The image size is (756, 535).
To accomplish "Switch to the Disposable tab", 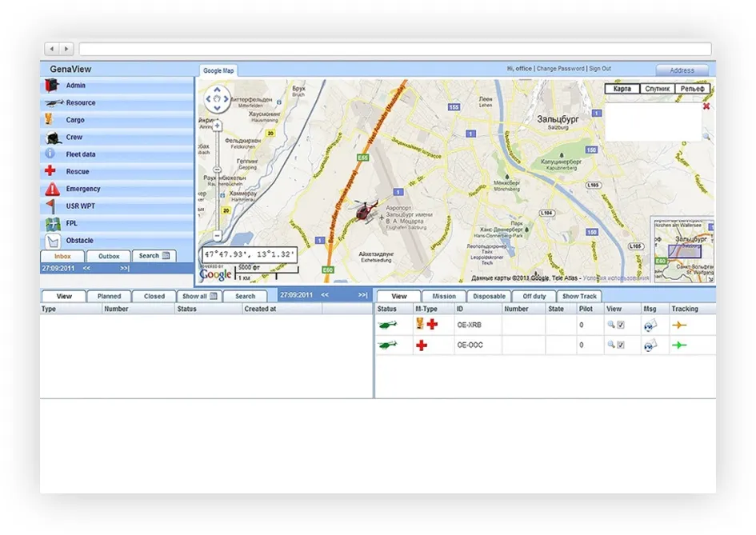I will click(x=489, y=296).
